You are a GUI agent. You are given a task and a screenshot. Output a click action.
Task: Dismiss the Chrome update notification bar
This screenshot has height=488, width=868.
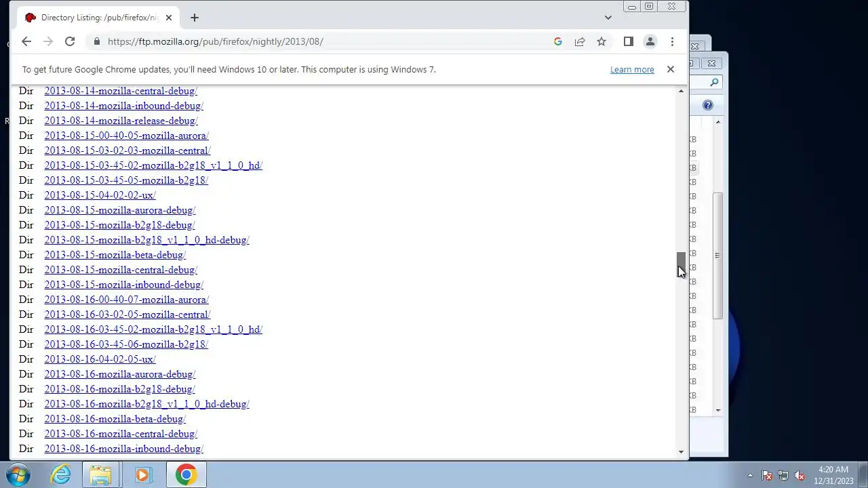670,69
